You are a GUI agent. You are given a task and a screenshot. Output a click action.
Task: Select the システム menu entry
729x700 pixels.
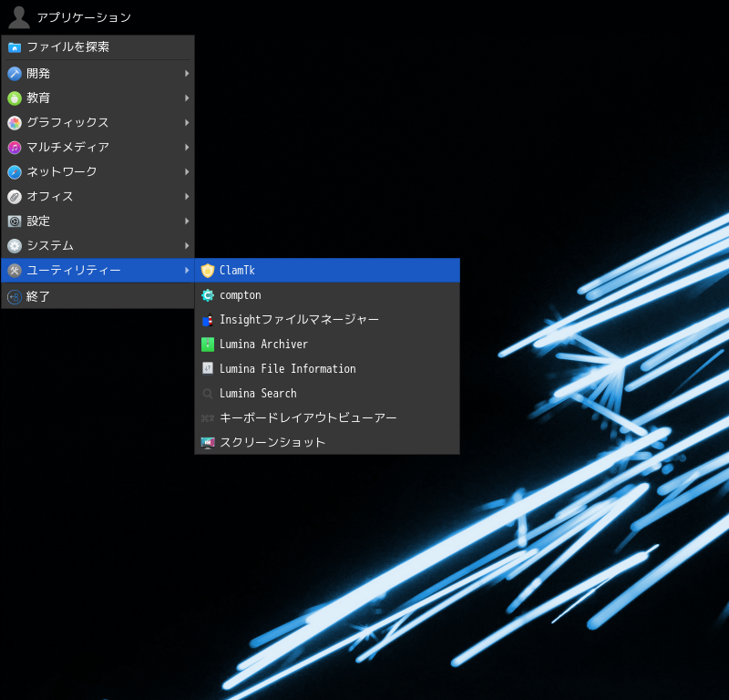(x=50, y=246)
